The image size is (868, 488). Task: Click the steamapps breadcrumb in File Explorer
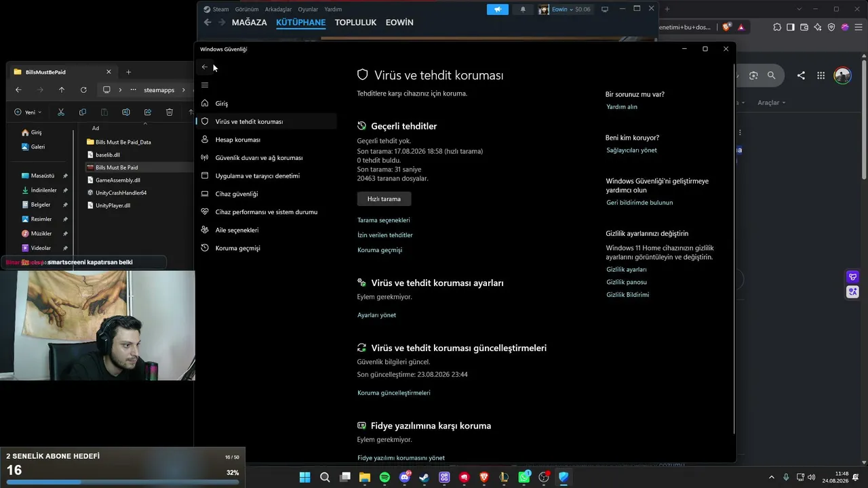[x=159, y=90]
